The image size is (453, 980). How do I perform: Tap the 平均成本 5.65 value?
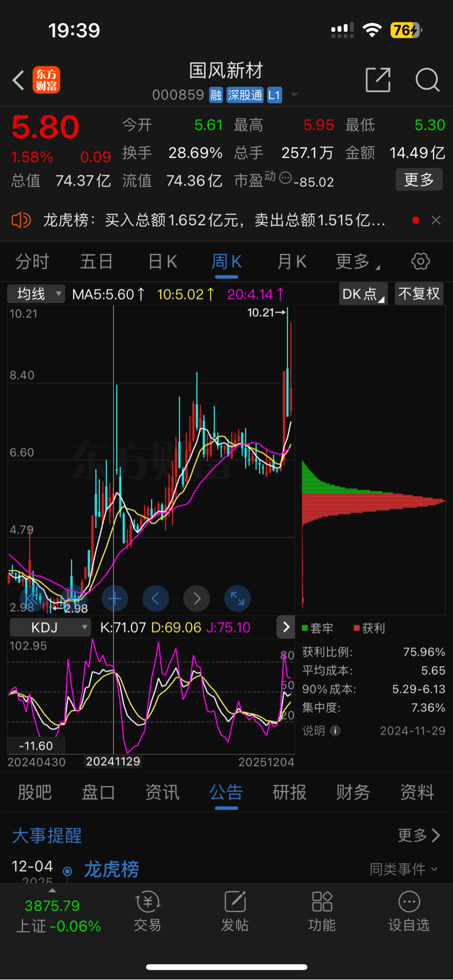(434, 671)
